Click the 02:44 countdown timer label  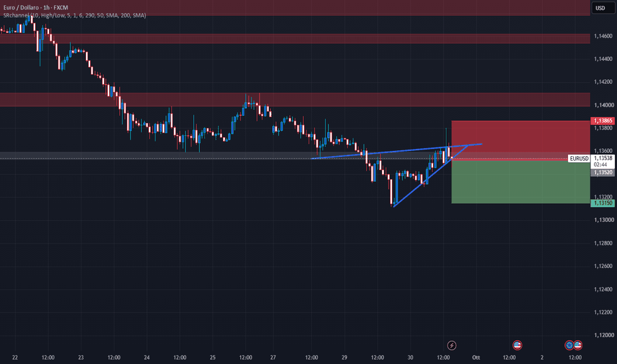click(x=600, y=165)
